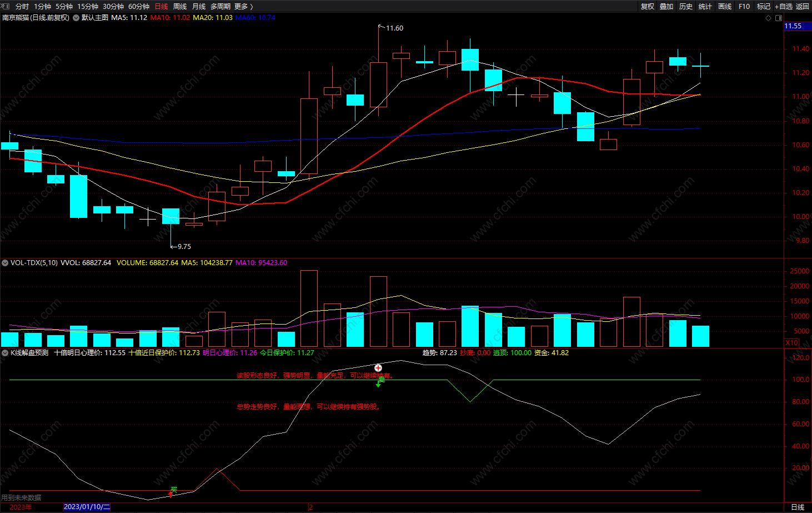Select the 1分钟 period

43,6
